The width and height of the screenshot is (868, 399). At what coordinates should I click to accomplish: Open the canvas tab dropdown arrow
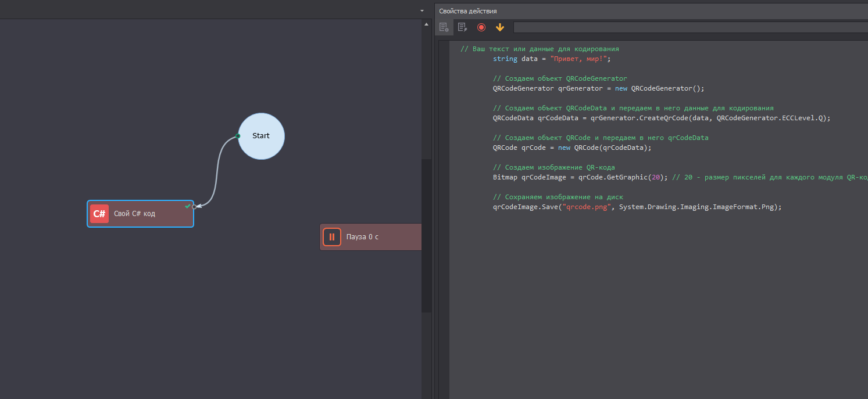tap(422, 11)
